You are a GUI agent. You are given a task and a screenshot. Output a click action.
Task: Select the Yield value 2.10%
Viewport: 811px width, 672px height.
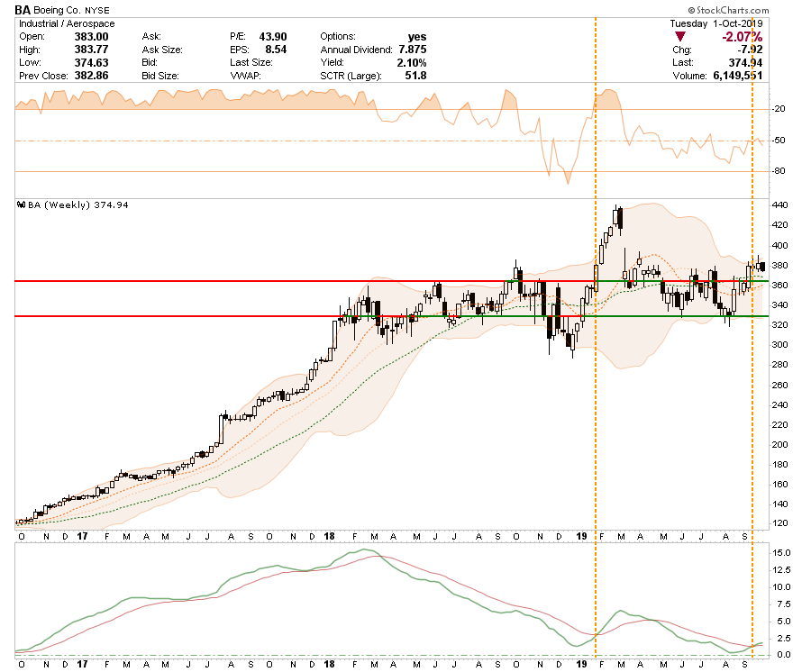pos(412,62)
